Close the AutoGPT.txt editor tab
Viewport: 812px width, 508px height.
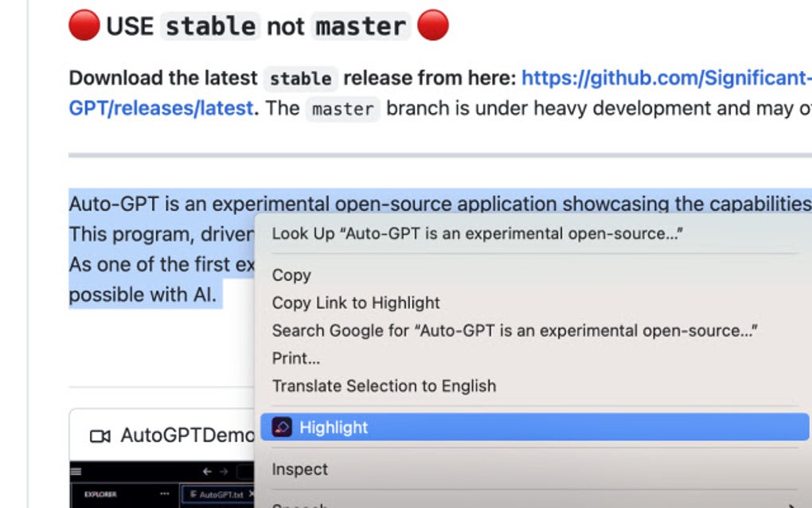252,494
